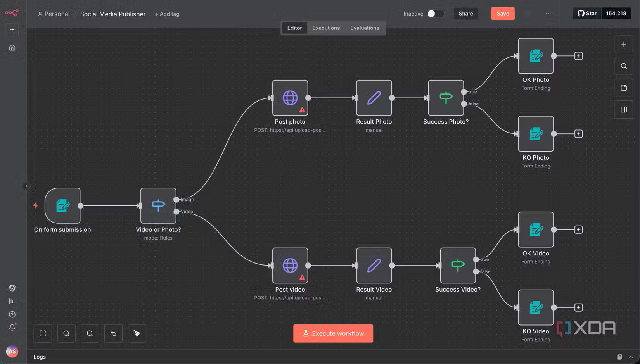
Task: Expand the Logs panel chevron
Action: coord(631,357)
